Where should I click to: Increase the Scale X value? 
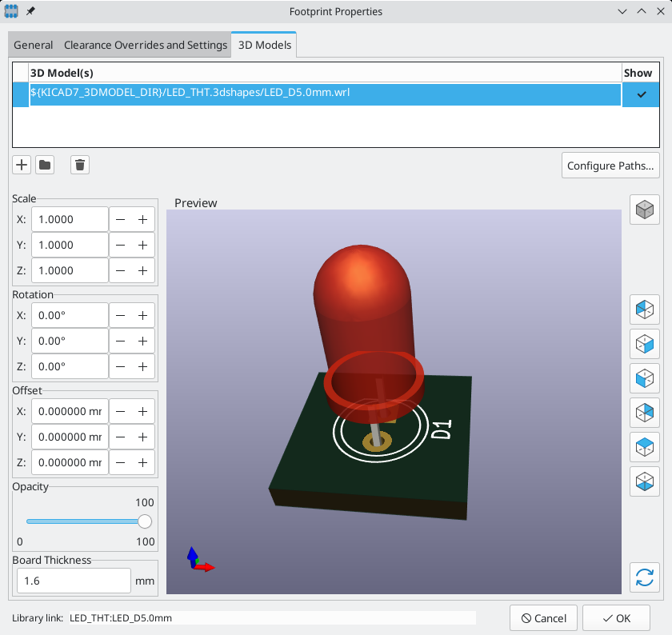point(141,218)
